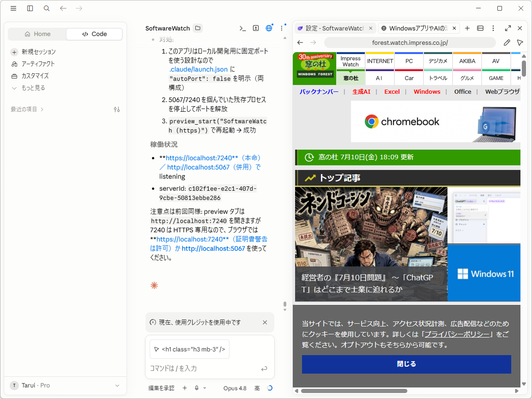
Task: Toggle the element-select cursor icon
Action: [520, 42]
